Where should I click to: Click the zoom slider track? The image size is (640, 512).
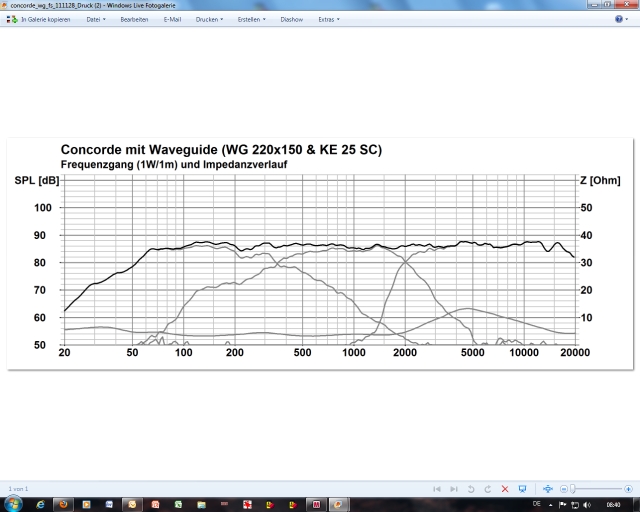coord(595,489)
